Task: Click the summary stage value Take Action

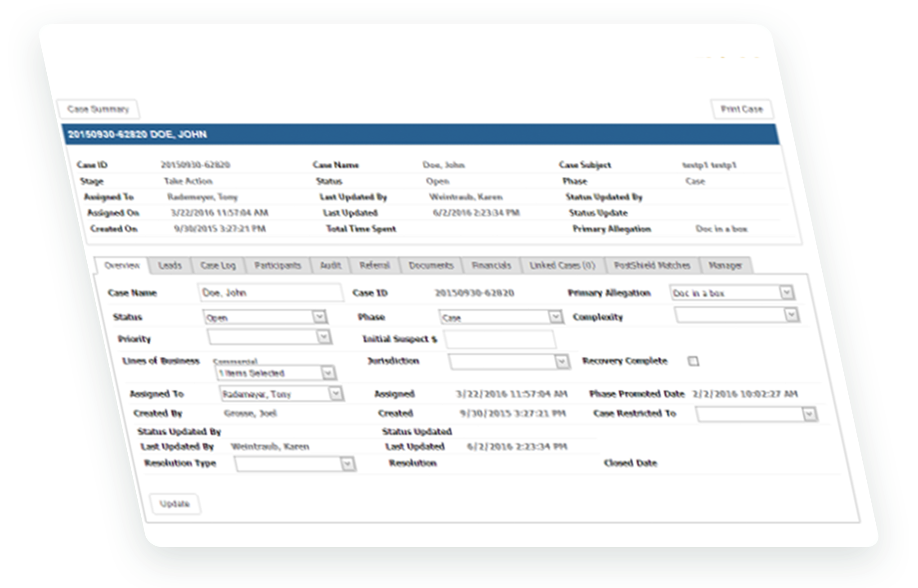Action: (x=188, y=181)
